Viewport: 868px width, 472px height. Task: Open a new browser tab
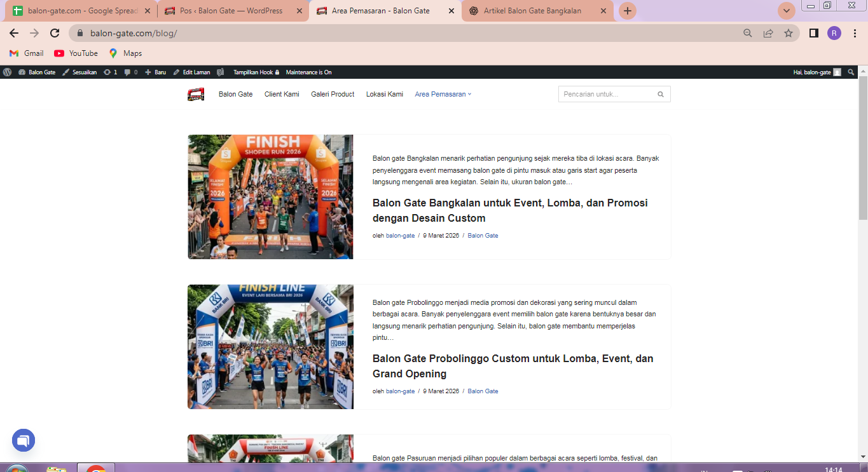click(628, 11)
